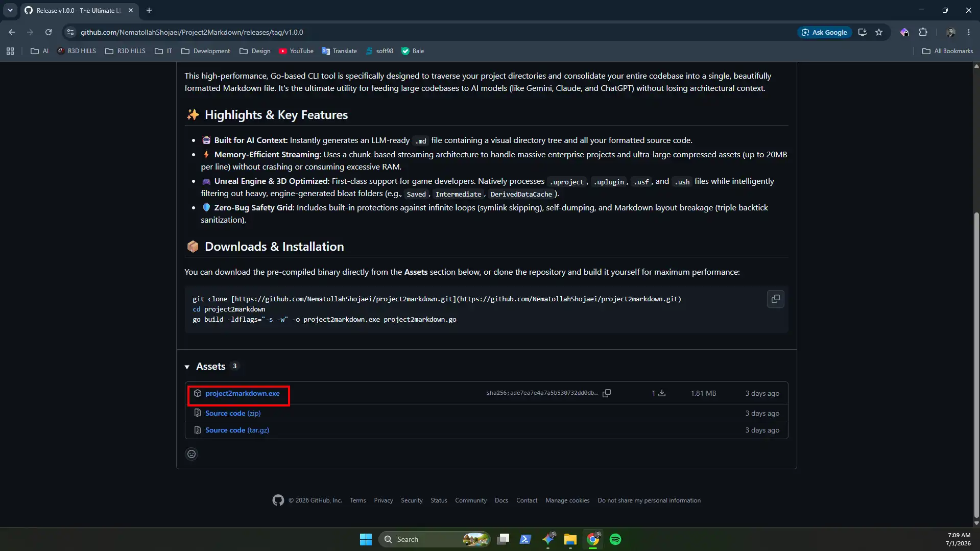Open the Chrome apps grid in bookmarks bar
This screenshot has width=980, height=551.
point(10,51)
